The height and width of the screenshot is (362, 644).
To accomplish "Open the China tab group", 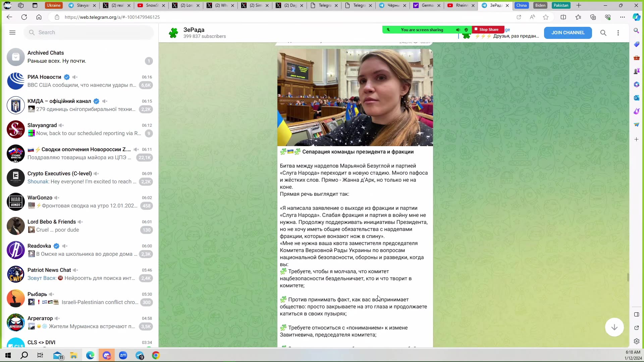I will [x=521, y=5].
